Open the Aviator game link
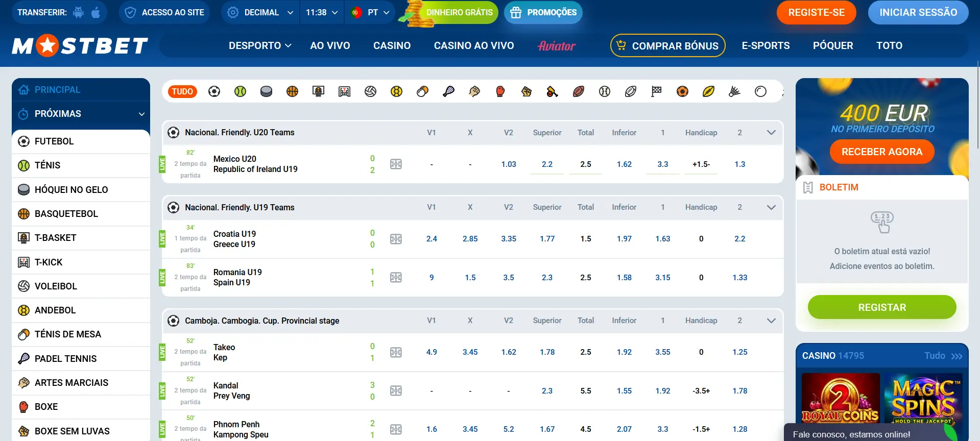Image resolution: width=980 pixels, height=441 pixels. [557, 46]
